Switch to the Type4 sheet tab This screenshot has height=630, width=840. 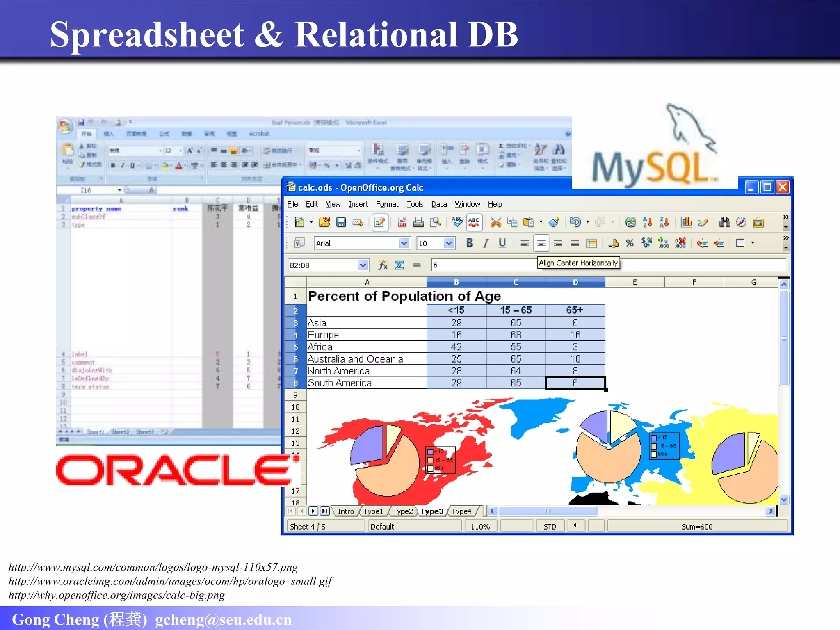(461, 511)
